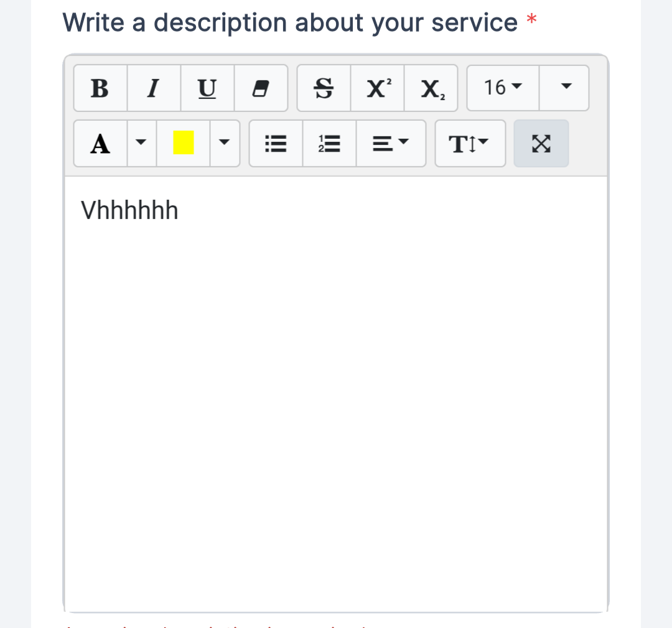
Task: Expand the text color options arrow
Action: 142,144
